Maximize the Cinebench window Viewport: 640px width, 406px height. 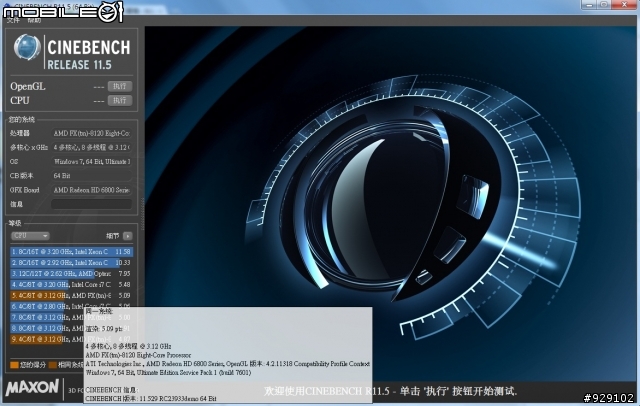[605, 4]
